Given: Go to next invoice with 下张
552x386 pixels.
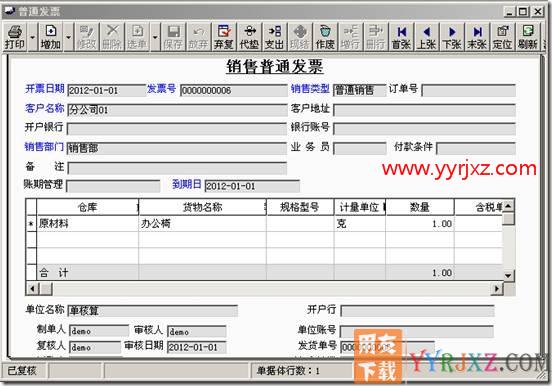Looking at the screenshot, I should pos(452,37).
